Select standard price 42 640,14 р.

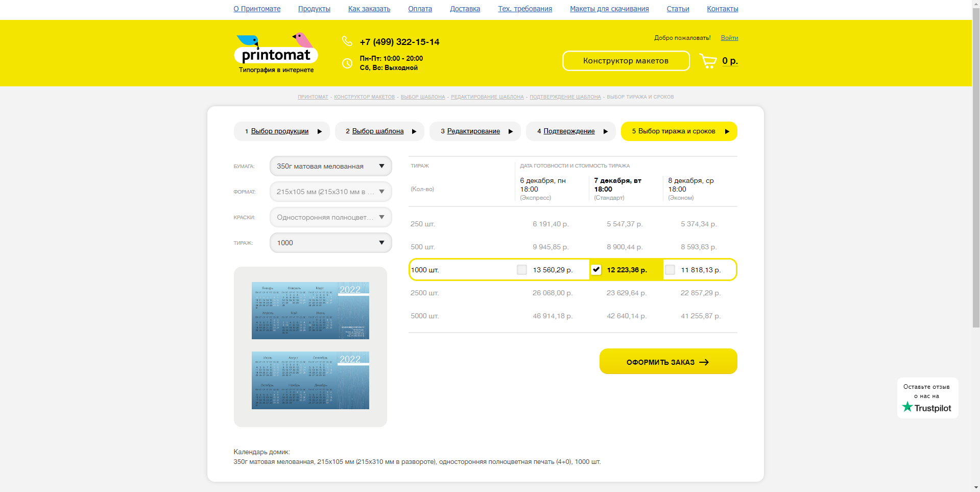pyautogui.click(x=627, y=316)
